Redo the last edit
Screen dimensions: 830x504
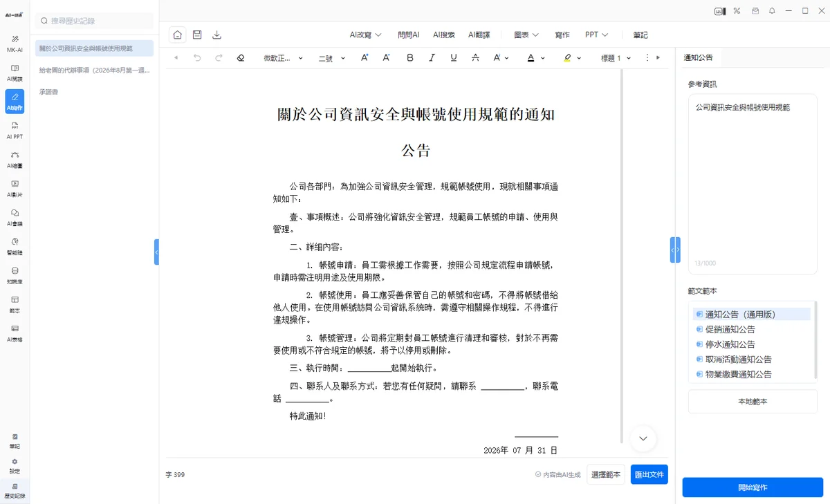[x=219, y=58]
